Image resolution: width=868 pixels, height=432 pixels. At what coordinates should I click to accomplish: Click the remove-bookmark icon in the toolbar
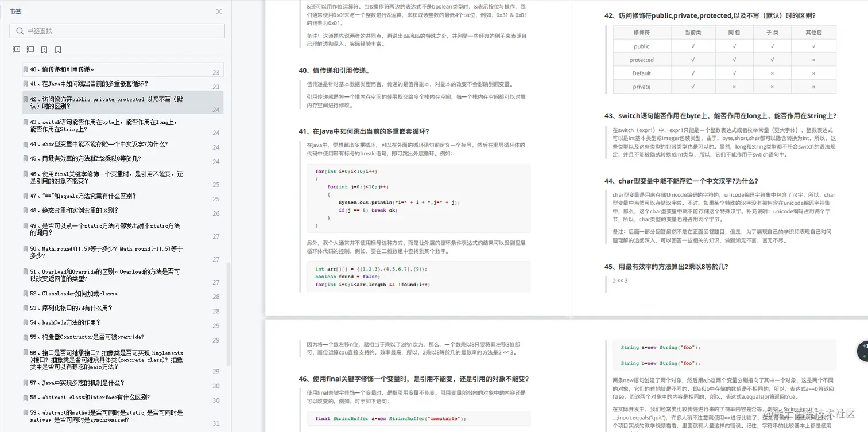point(58,50)
